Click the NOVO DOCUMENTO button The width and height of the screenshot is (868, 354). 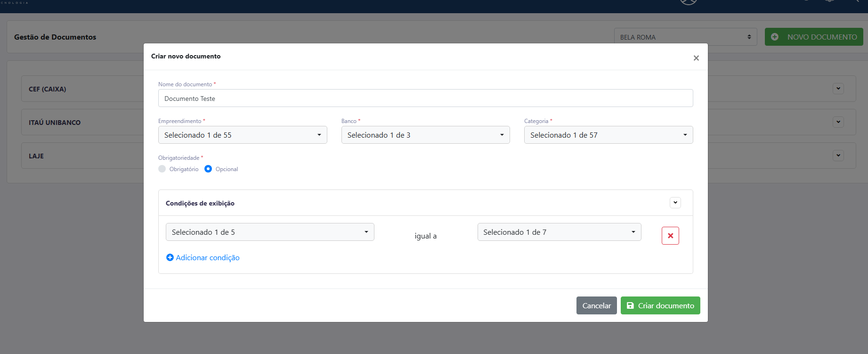point(814,37)
